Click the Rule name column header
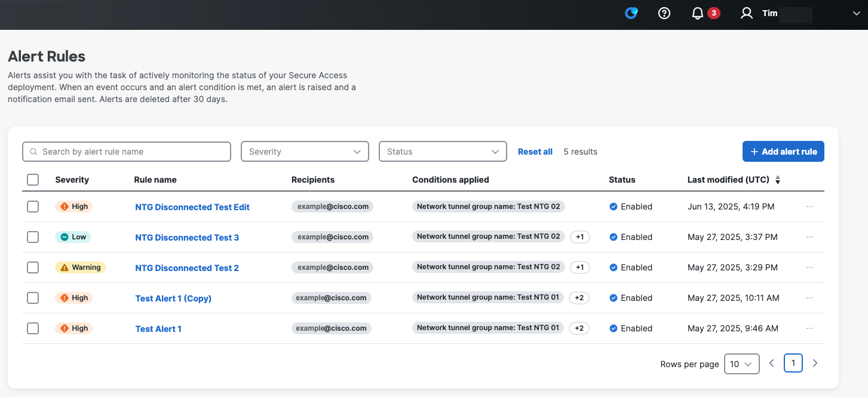This screenshot has height=397, width=868. [155, 180]
